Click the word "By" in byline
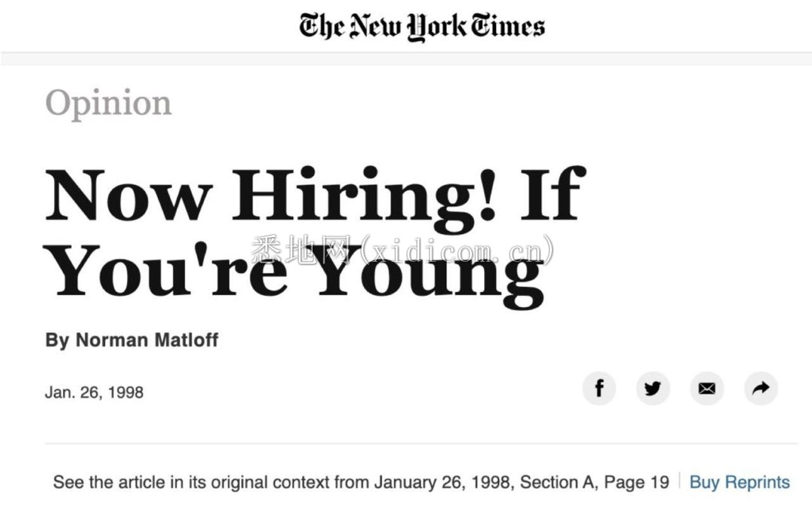Image resolution: width=812 pixels, height=509 pixels. click(x=57, y=340)
